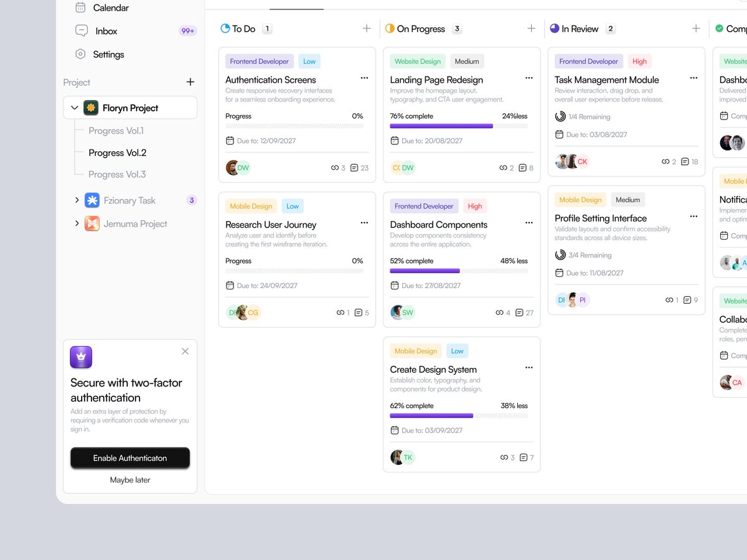This screenshot has width=747, height=560.
Task: Select Progress Vol.2 in project tree
Action: click(117, 152)
